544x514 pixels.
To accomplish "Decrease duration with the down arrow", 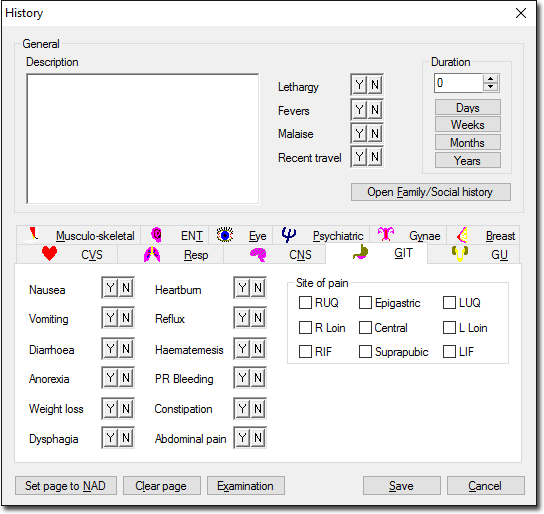I will (490, 87).
